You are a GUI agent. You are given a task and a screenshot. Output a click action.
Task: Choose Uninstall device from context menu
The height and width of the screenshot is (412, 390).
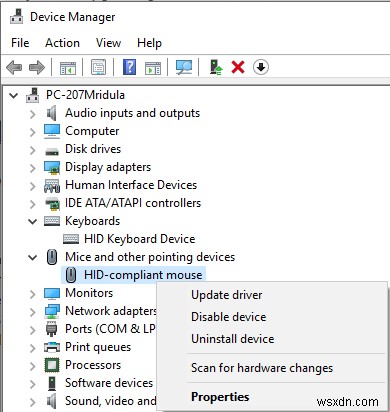[x=233, y=339]
